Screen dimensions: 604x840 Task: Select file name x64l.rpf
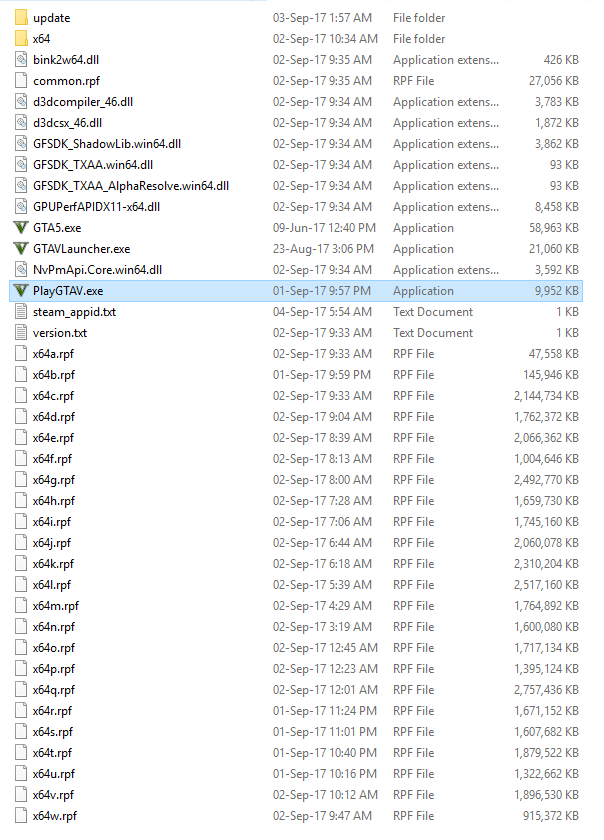coord(52,584)
